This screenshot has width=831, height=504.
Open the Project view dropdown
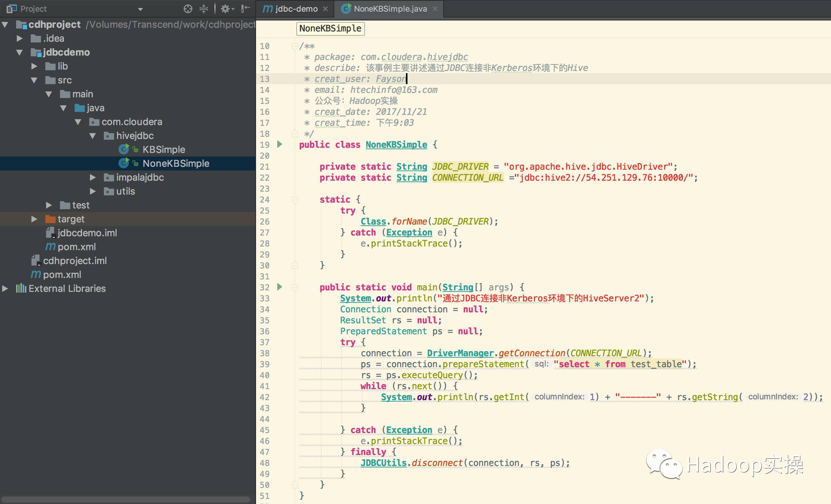point(140,9)
